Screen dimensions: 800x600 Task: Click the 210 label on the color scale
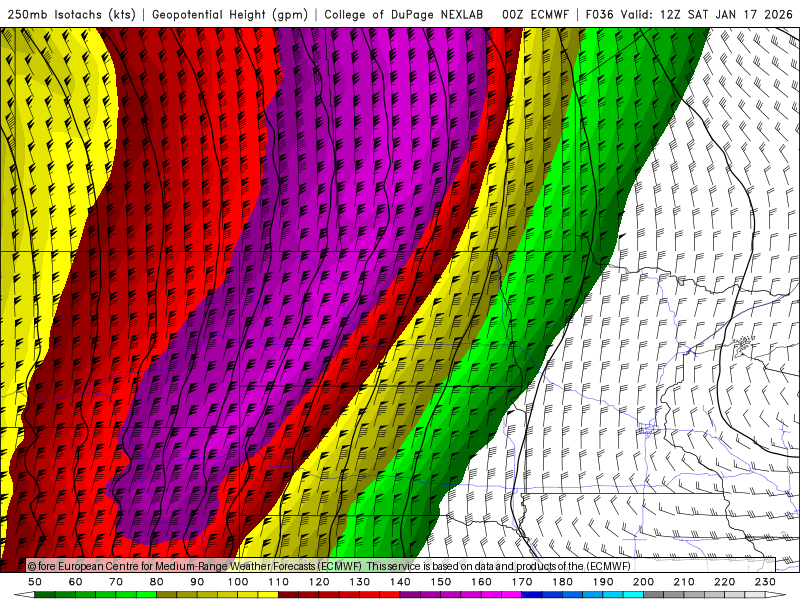coord(684,582)
